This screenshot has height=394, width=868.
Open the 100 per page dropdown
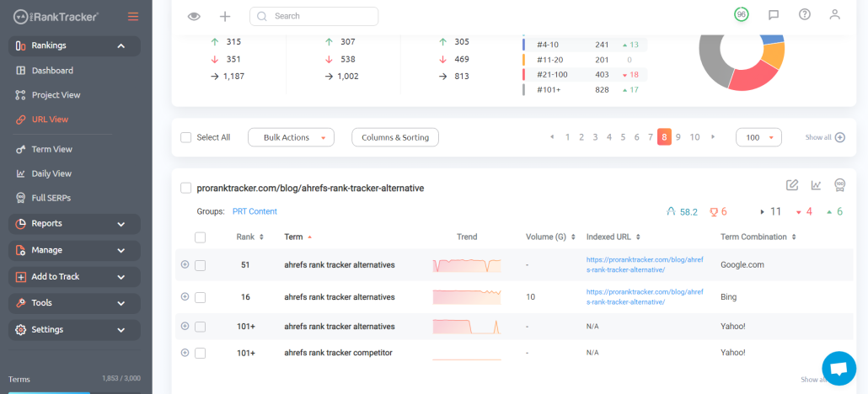tap(758, 137)
